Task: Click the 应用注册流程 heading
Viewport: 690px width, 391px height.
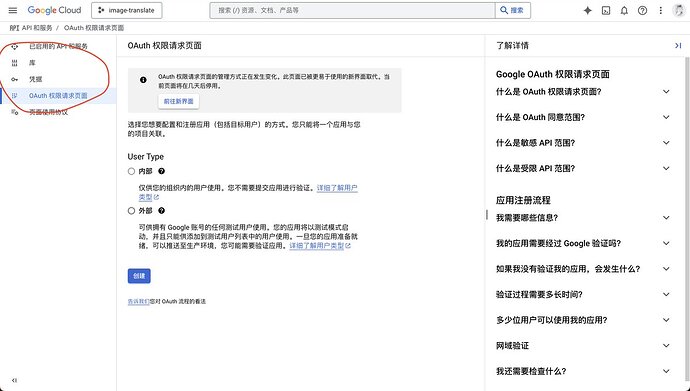Action: point(523,200)
